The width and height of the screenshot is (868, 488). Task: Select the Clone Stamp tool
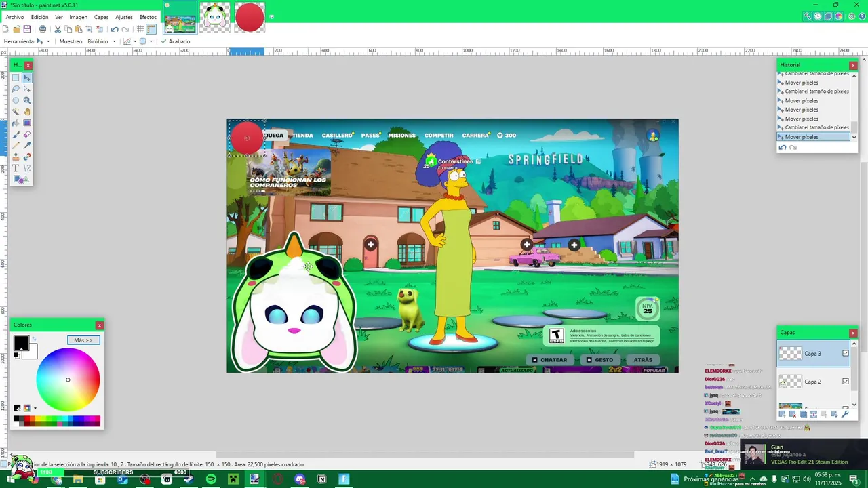[16, 157]
